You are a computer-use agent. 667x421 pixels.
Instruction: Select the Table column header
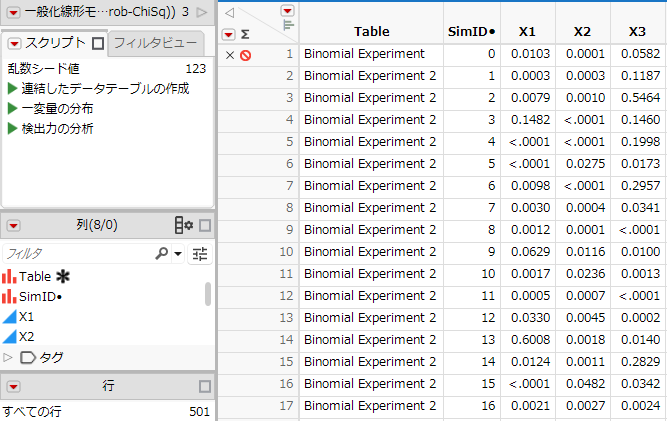pos(372,31)
